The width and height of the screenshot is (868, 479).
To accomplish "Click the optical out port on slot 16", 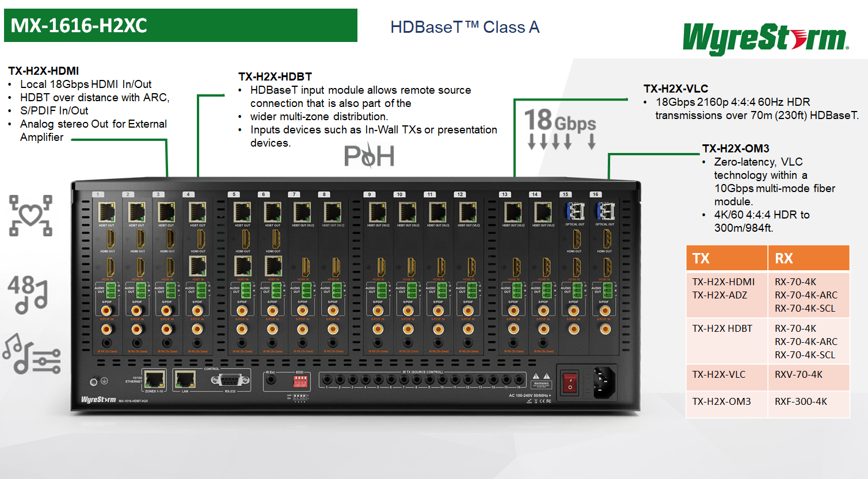I will [605, 211].
